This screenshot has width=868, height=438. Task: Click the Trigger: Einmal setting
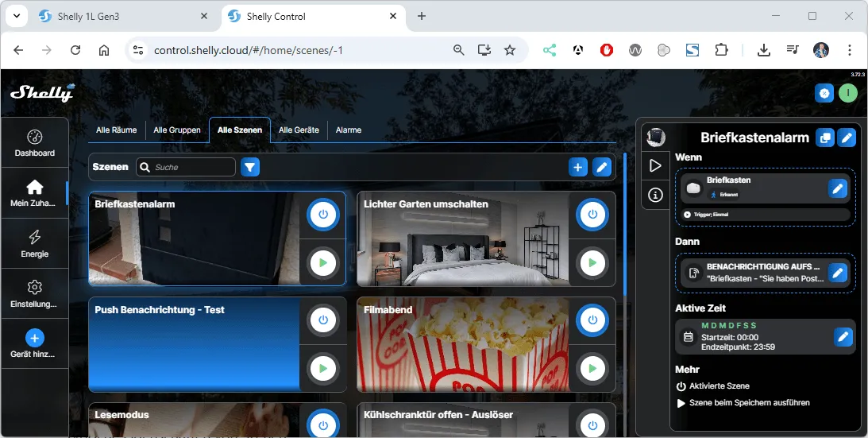pos(763,215)
